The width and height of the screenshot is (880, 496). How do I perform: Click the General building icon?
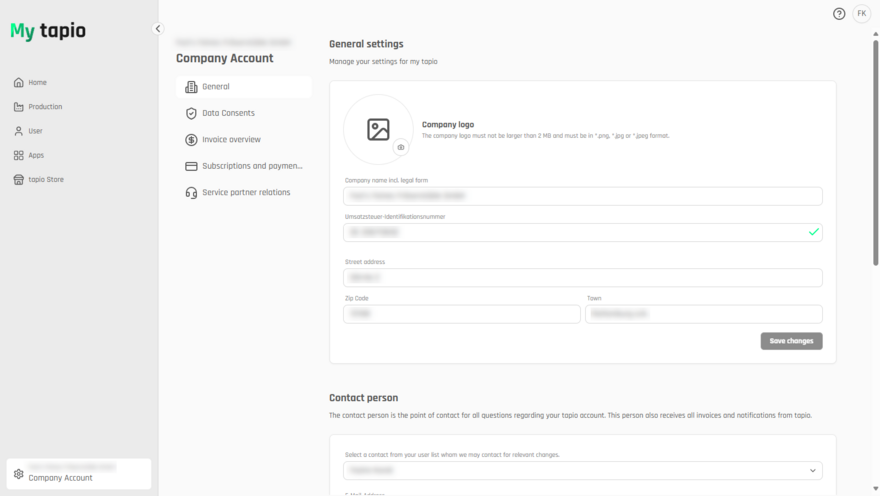(x=191, y=87)
